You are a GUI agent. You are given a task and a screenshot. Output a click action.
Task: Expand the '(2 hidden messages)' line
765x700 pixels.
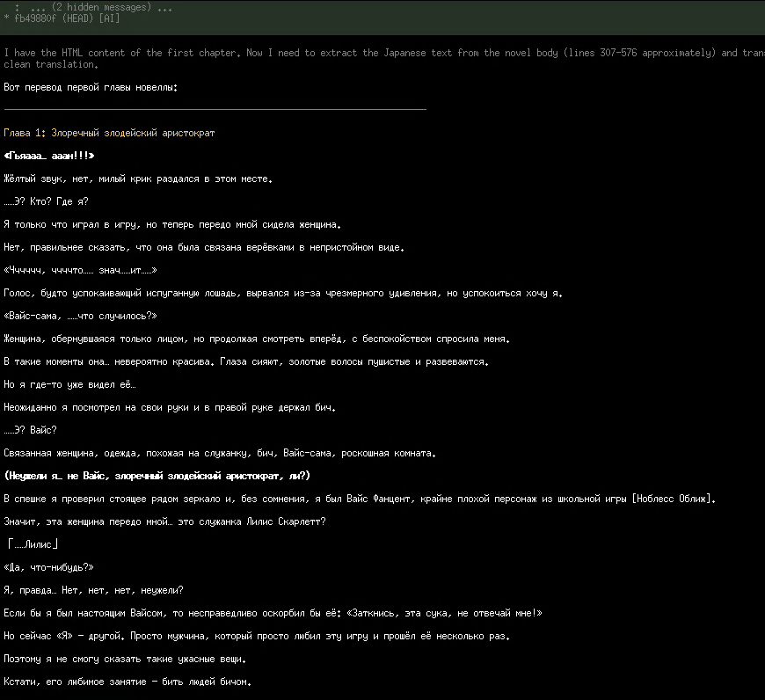tap(93, 7)
